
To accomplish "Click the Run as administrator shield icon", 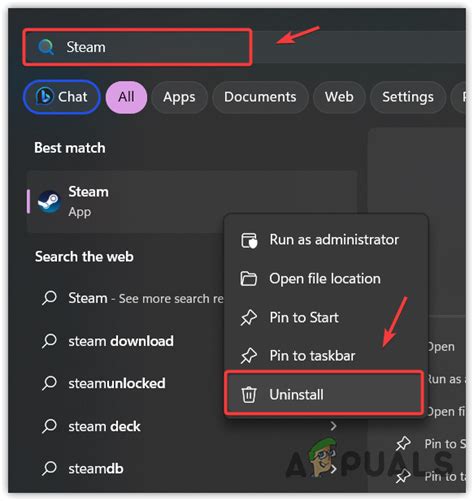I will pyautogui.click(x=249, y=240).
